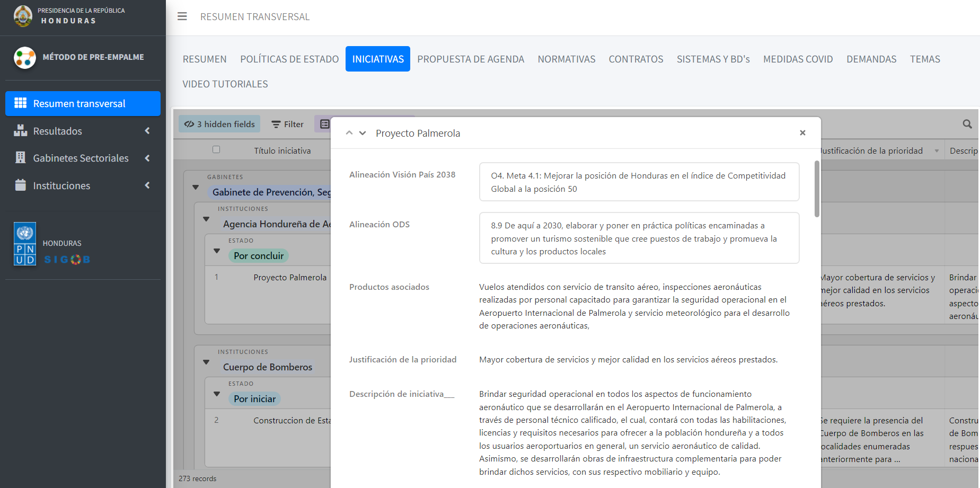980x488 pixels.
Task: Toggle the hamburger sidebar menu
Action: pos(182,16)
